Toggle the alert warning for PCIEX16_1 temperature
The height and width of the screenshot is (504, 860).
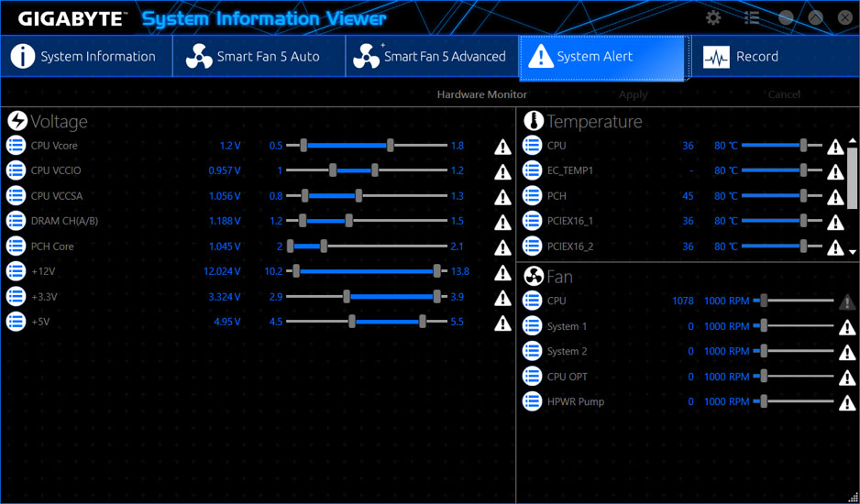click(x=835, y=222)
